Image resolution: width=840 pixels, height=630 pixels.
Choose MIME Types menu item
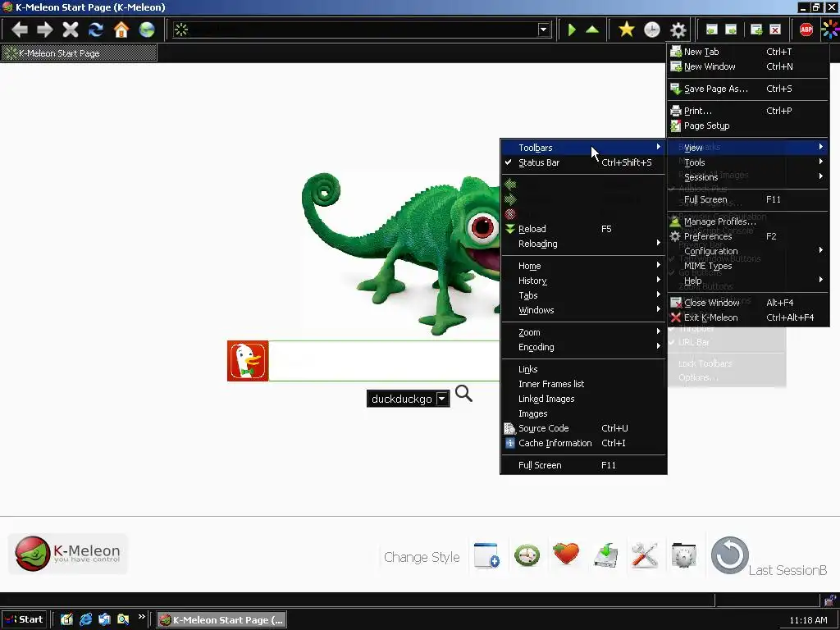pos(748,266)
